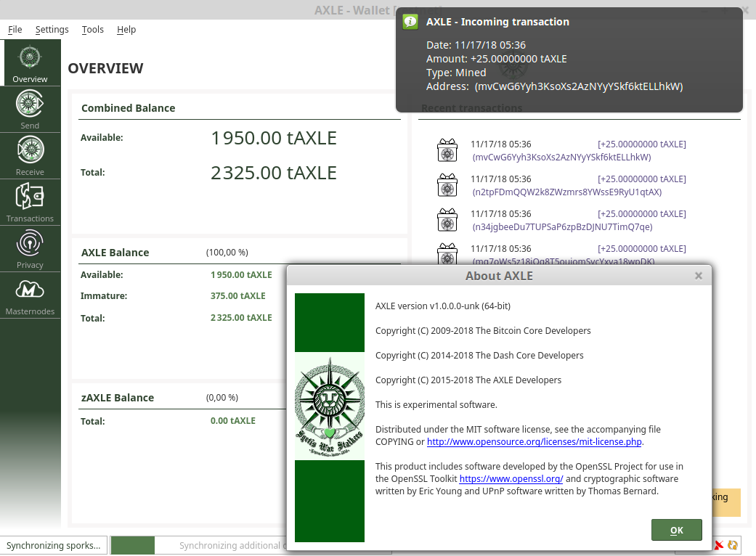Image resolution: width=756 pixels, height=556 pixels.
Task: Click the Combined Balance total 2325.00 tAXLE
Action: 274,173
